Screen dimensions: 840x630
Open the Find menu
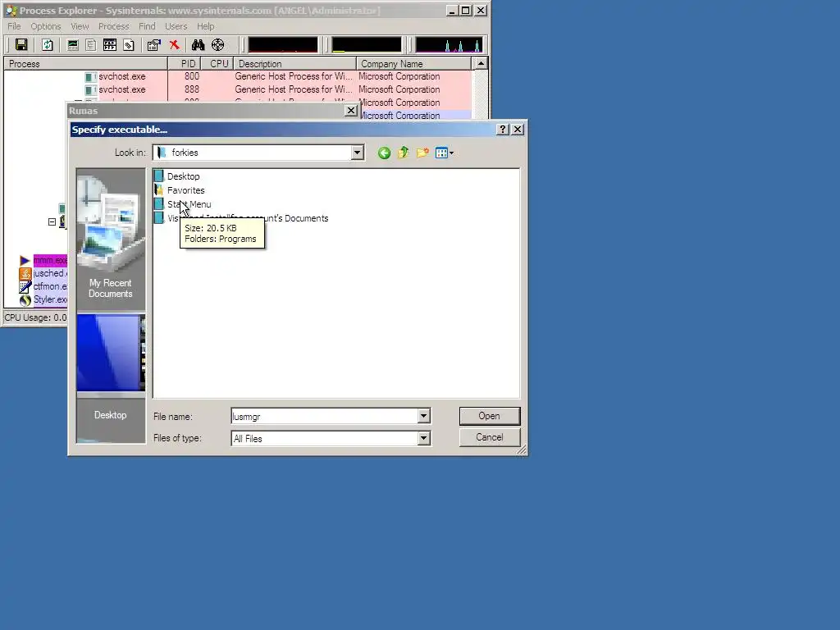click(147, 26)
